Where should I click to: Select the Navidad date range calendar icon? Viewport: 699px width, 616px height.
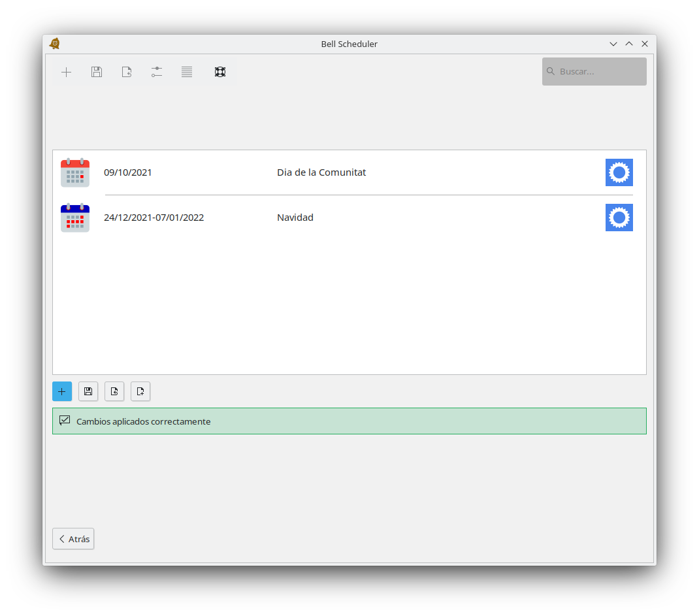click(x=75, y=218)
